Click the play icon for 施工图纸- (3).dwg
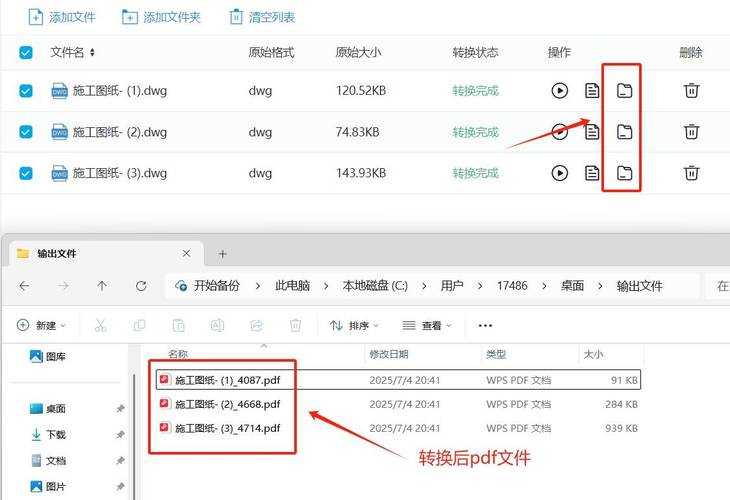Viewport: 730px width, 500px height. (560, 173)
